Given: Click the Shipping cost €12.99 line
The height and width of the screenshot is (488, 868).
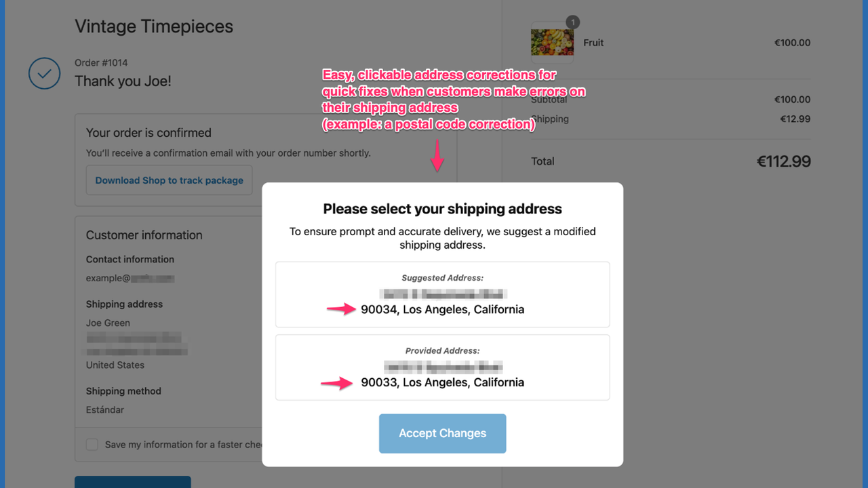Looking at the screenshot, I should (795, 119).
